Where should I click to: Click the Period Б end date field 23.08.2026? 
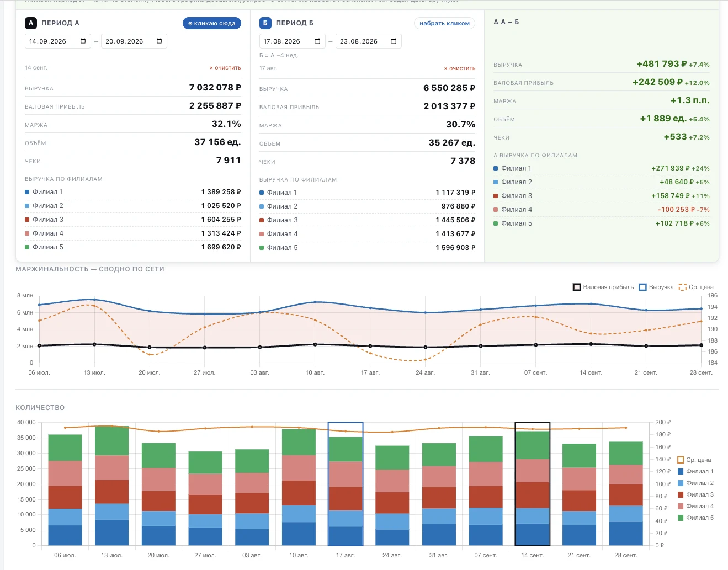[368, 41]
